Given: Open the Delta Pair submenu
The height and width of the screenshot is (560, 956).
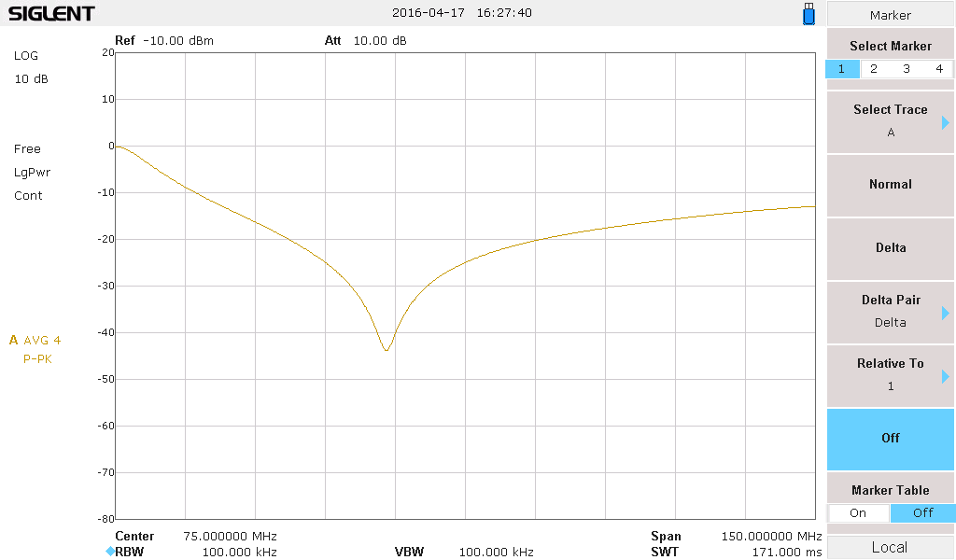Looking at the screenshot, I should [x=890, y=312].
